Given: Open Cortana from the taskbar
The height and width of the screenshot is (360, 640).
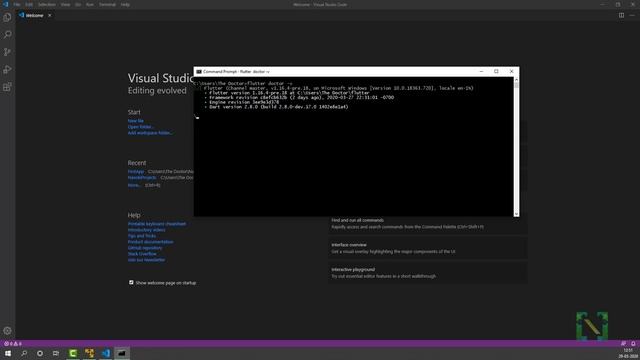Looking at the screenshot, I should [40, 353].
